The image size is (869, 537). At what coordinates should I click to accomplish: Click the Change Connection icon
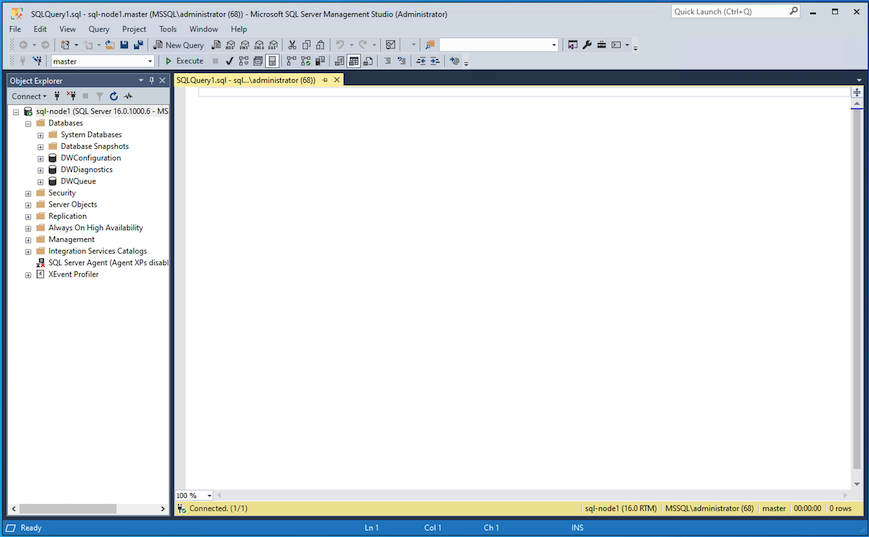coord(37,61)
